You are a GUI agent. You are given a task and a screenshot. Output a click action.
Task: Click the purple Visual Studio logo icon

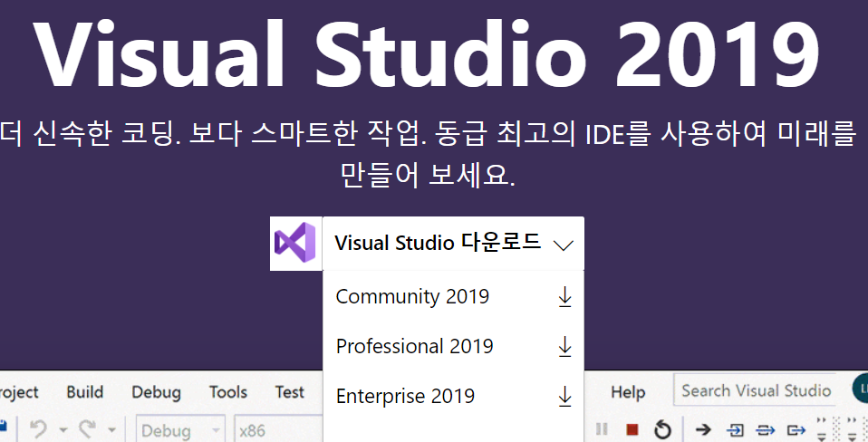tap(295, 244)
